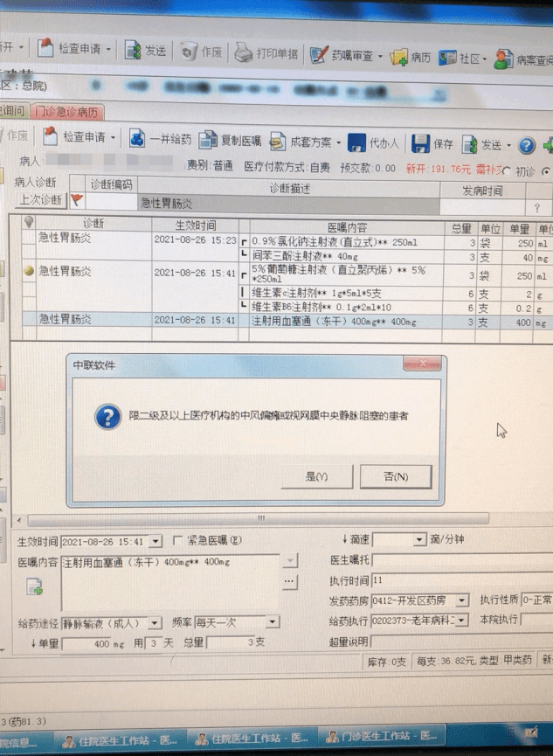This screenshot has height=756, width=553.
Task: Click scroll-left arrow of order table
Action: click(19, 520)
